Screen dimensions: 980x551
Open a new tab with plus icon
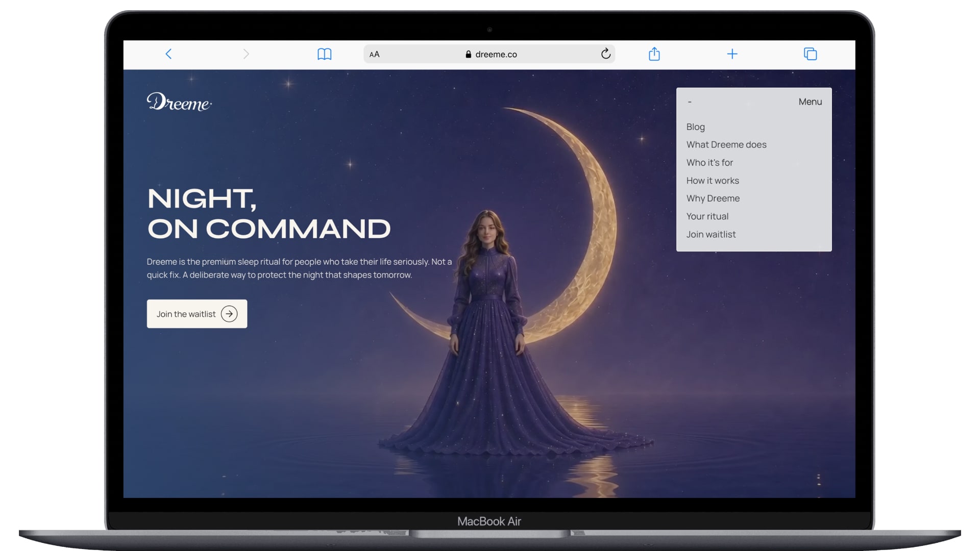[732, 54]
